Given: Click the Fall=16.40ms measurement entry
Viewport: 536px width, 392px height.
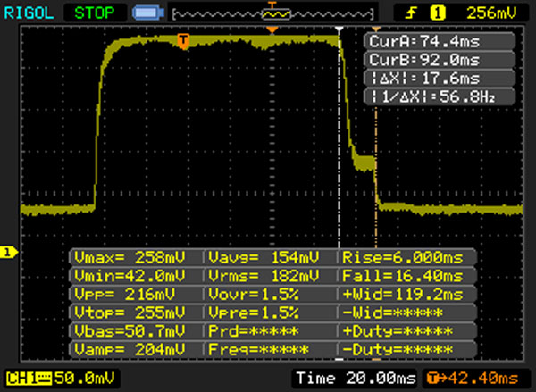Looking at the screenshot, I should click(407, 274).
